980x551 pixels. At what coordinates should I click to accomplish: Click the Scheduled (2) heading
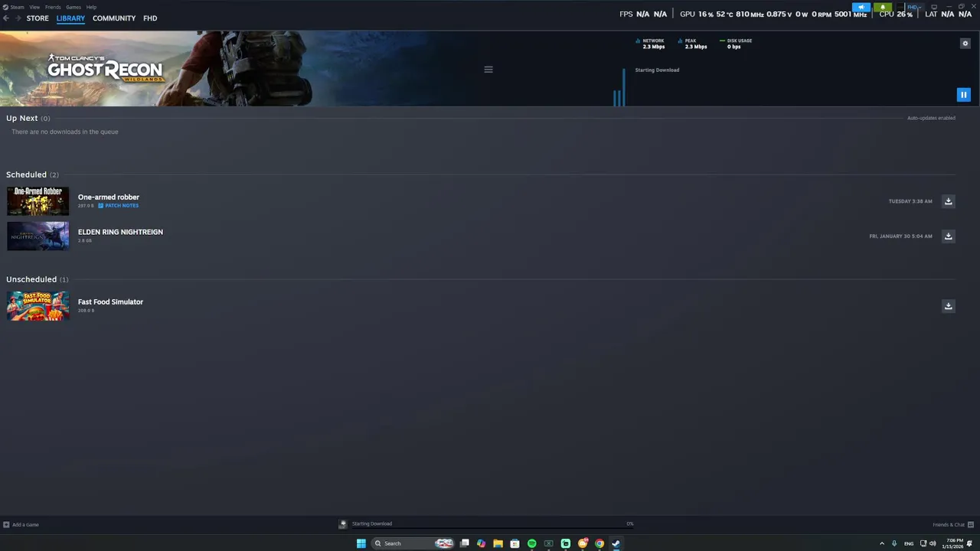32,174
